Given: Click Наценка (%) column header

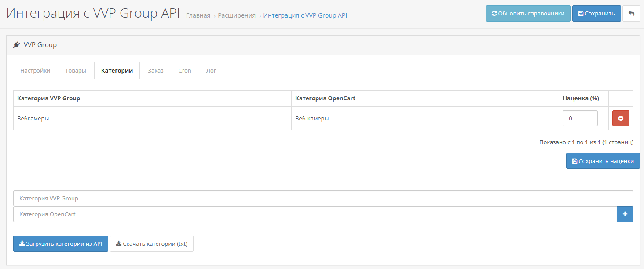Looking at the screenshot, I should (x=584, y=98).
